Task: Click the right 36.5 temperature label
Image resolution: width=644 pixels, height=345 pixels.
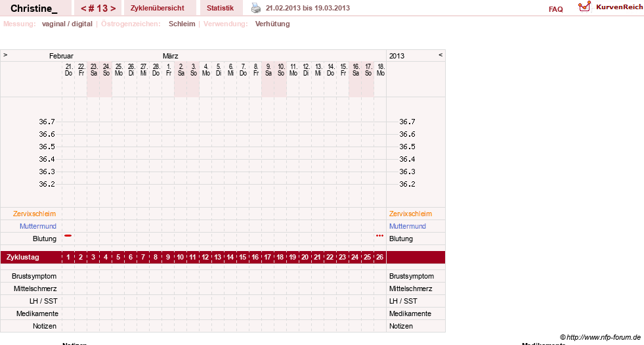Action: [x=407, y=147]
